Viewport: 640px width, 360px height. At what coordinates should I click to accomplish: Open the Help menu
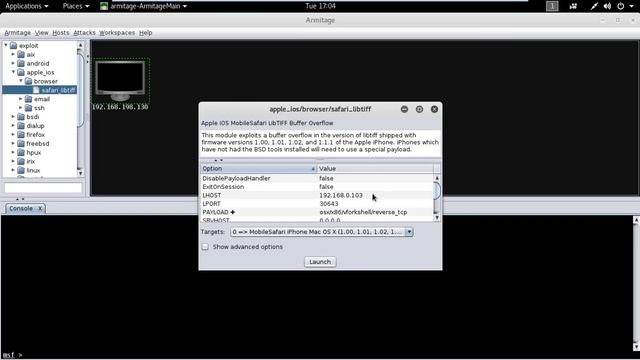point(145,33)
